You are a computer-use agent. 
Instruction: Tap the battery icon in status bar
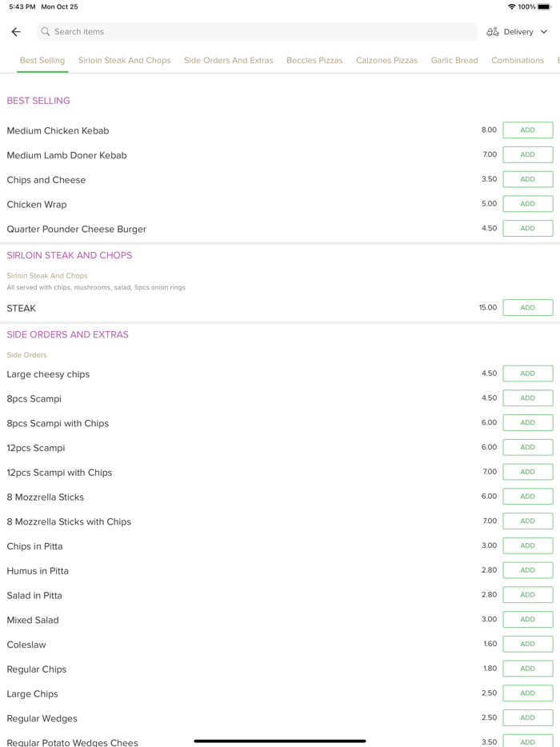544,7
